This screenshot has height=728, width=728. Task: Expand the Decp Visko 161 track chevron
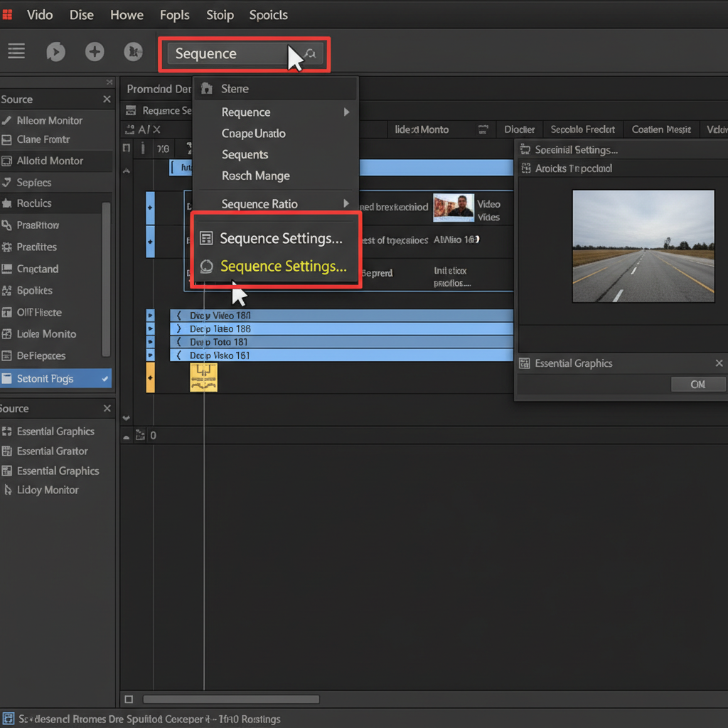178,355
